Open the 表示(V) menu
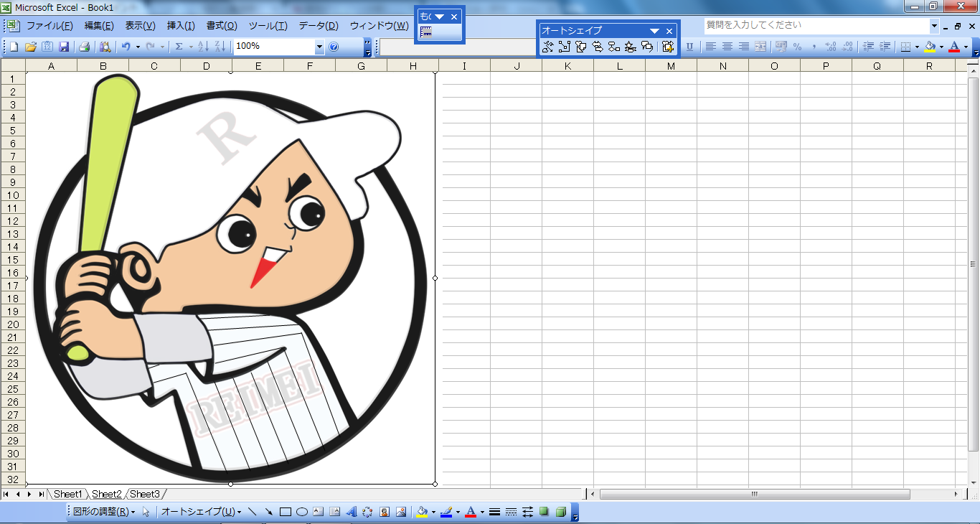The height and width of the screenshot is (524, 980). click(140, 26)
